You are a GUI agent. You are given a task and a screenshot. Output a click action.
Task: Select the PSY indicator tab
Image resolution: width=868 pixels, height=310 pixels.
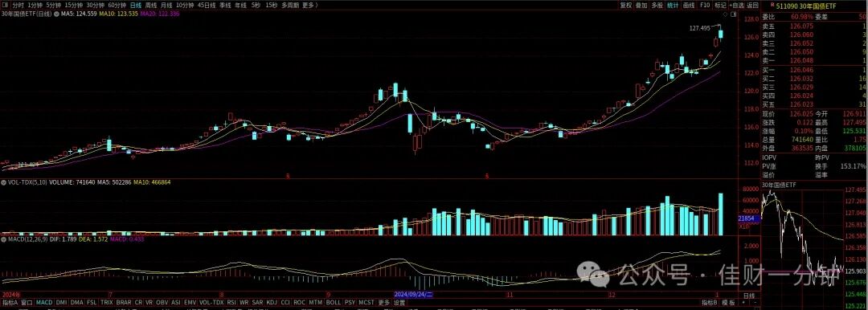(x=350, y=302)
